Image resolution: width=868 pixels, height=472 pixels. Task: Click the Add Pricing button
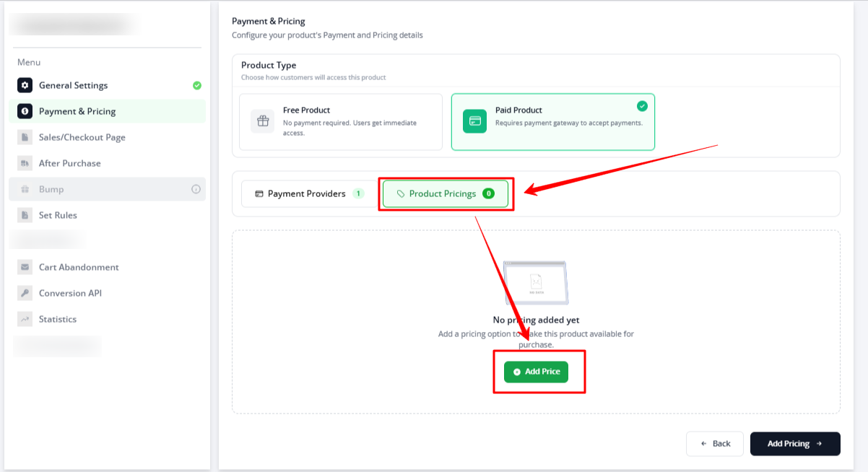point(795,444)
